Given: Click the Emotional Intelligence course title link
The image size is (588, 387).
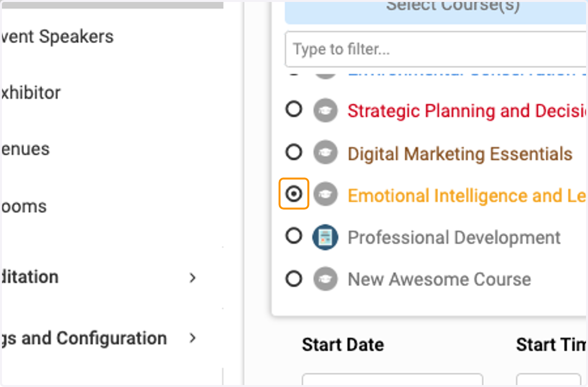Looking at the screenshot, I should point(467,195).
